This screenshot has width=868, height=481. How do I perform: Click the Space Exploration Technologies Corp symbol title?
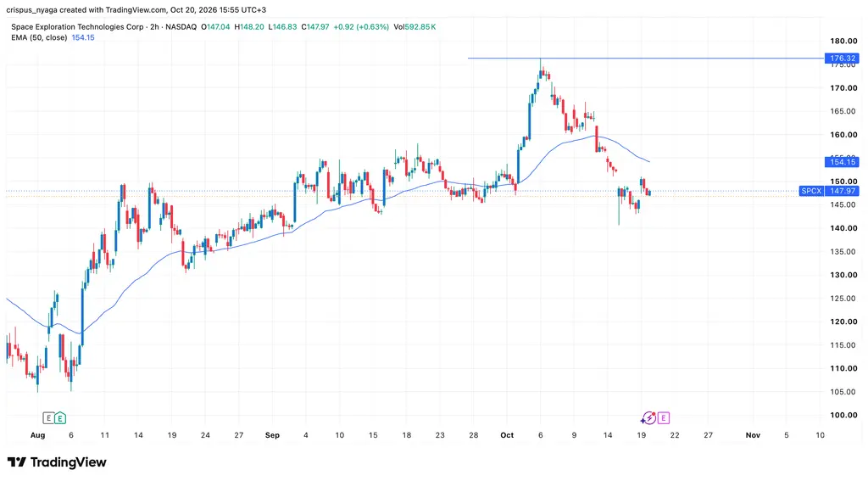point(77,26)
